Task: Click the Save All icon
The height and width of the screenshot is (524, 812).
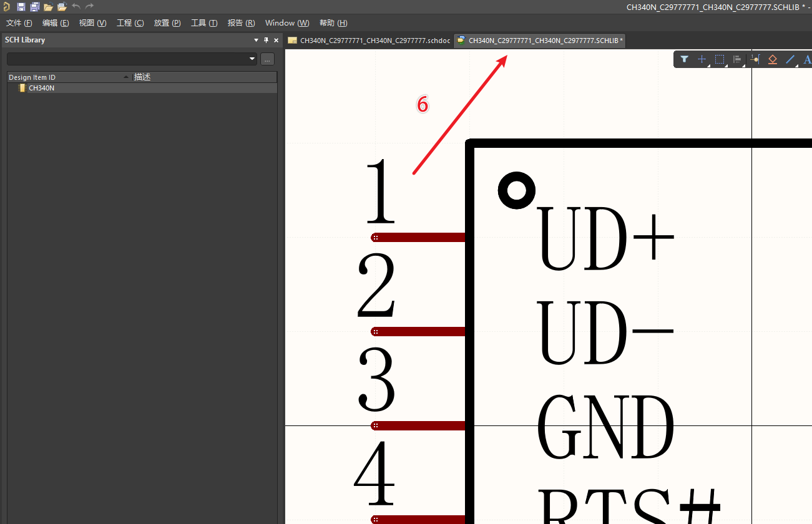Action: (x=35, y=7)
